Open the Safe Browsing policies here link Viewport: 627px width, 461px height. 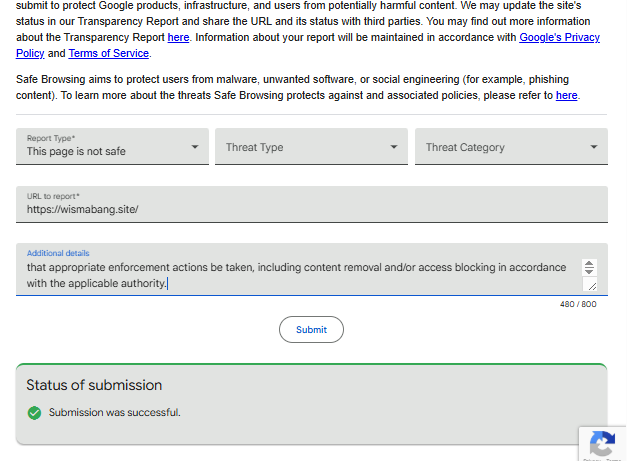[567, 95]
